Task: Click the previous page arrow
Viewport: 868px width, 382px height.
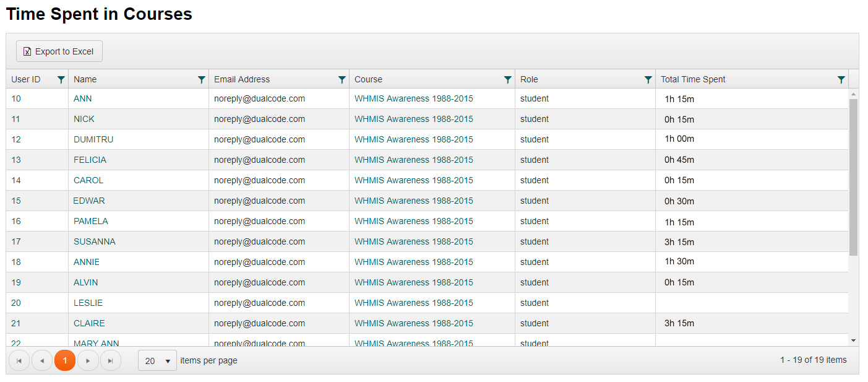Action: coord(42,360)
